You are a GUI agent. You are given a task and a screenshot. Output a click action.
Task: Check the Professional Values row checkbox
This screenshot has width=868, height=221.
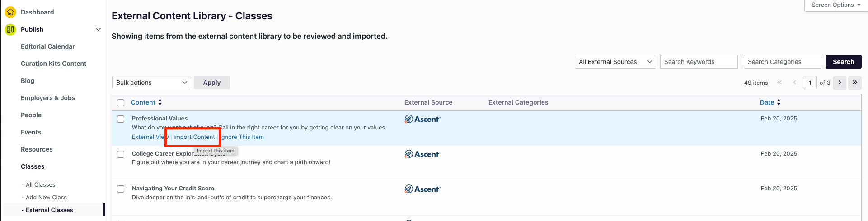[121, 119]
